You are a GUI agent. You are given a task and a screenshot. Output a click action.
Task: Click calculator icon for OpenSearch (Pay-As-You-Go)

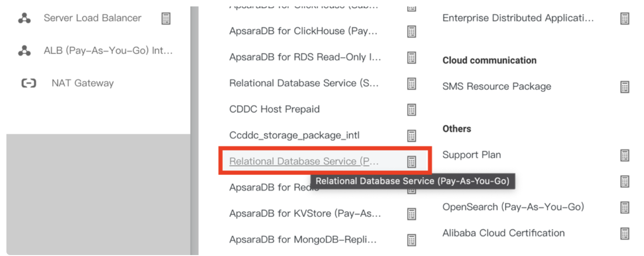[624, 207]
